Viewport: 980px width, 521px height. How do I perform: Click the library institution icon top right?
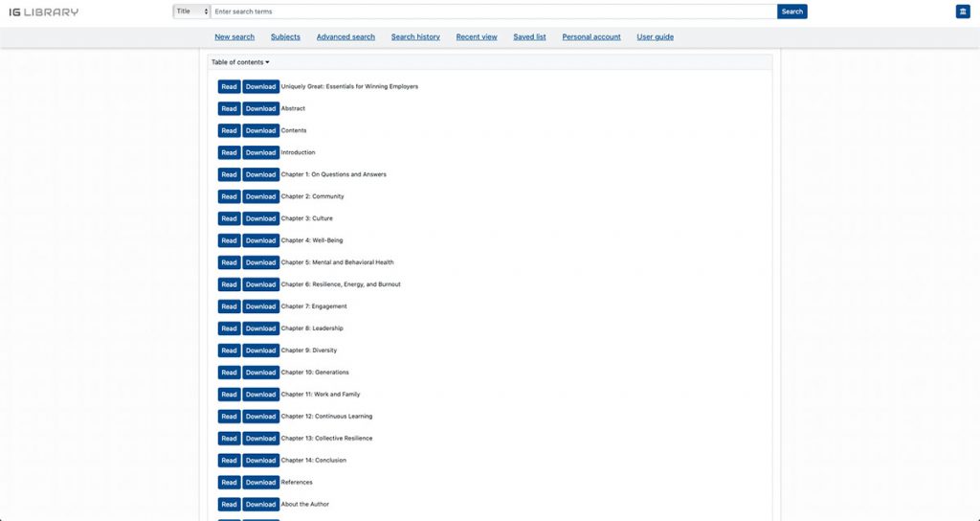[963, 11]
